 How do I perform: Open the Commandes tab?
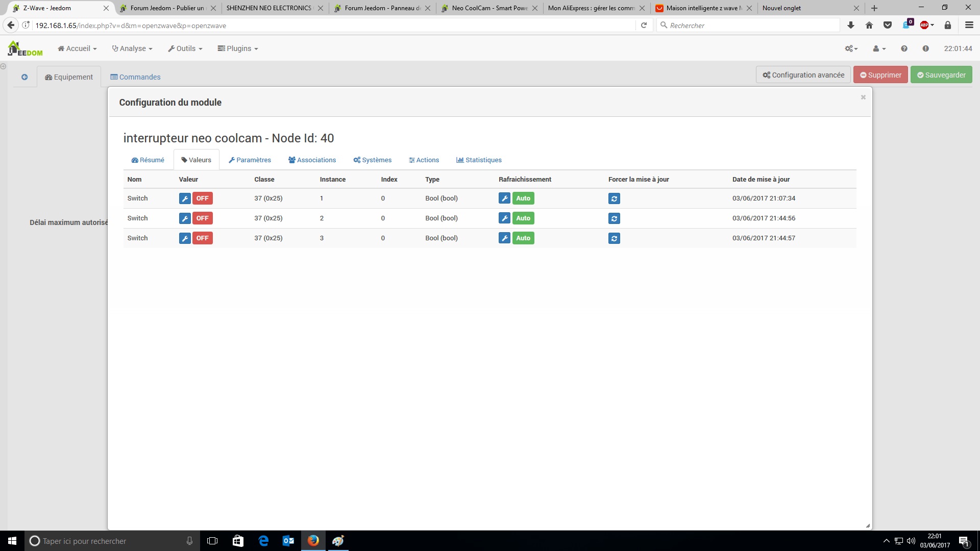pos(135,77)
